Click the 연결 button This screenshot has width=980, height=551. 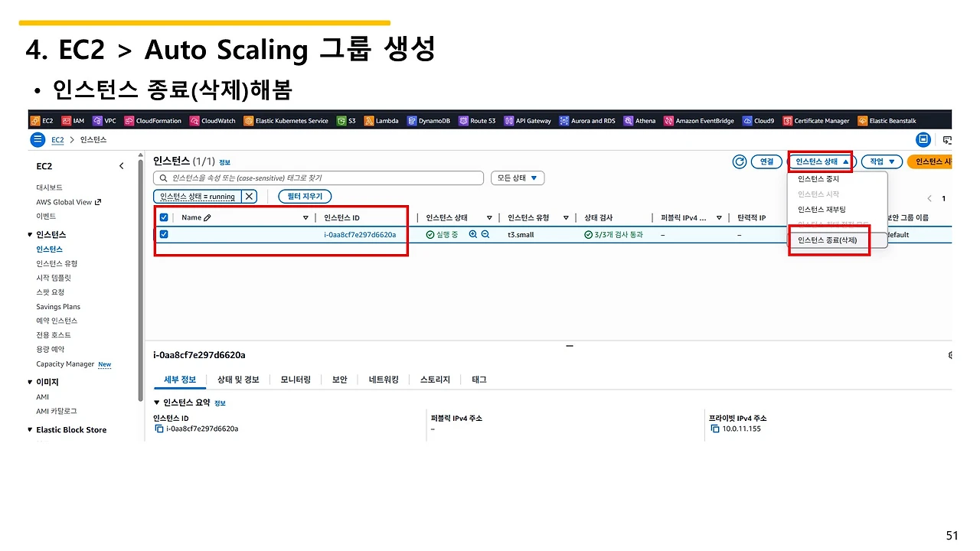pos(767,161)
